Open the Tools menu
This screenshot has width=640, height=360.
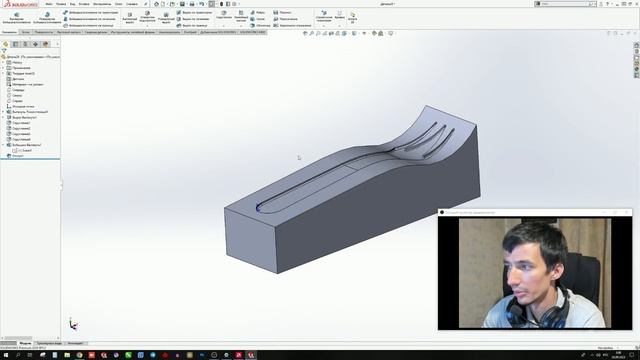(102, 4)
